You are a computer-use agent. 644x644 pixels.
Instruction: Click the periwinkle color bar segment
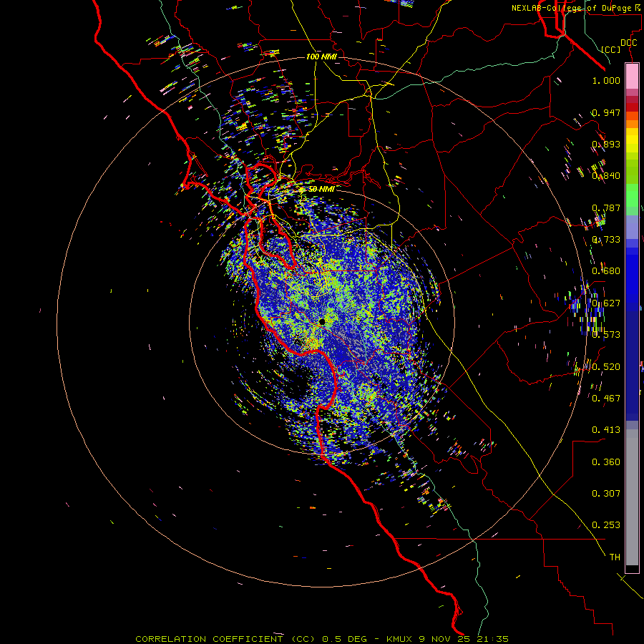(x=632, y=227)
